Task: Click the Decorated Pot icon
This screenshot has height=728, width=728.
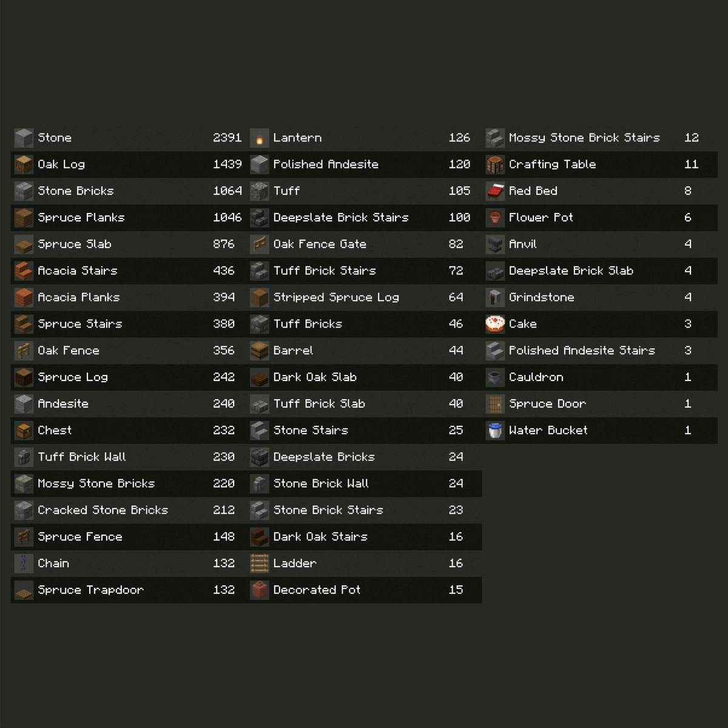Action: click(x=260, y=590)
